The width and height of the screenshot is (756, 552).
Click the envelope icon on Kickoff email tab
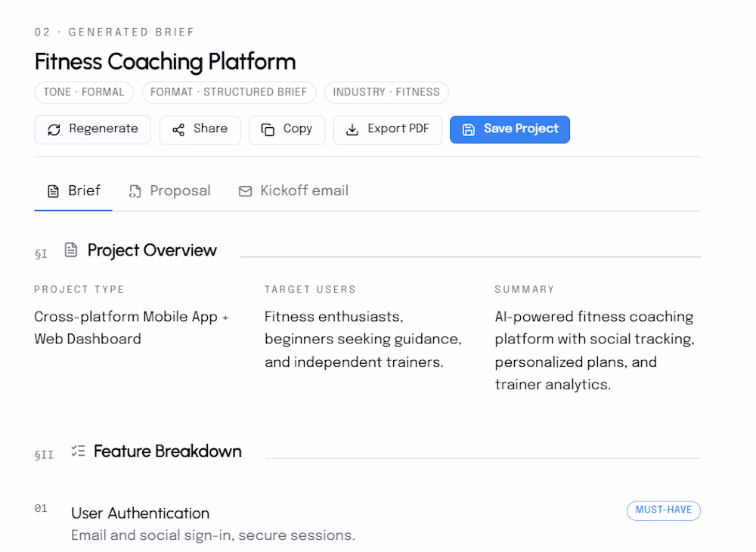pyautogui.click(x=246, y=191)
